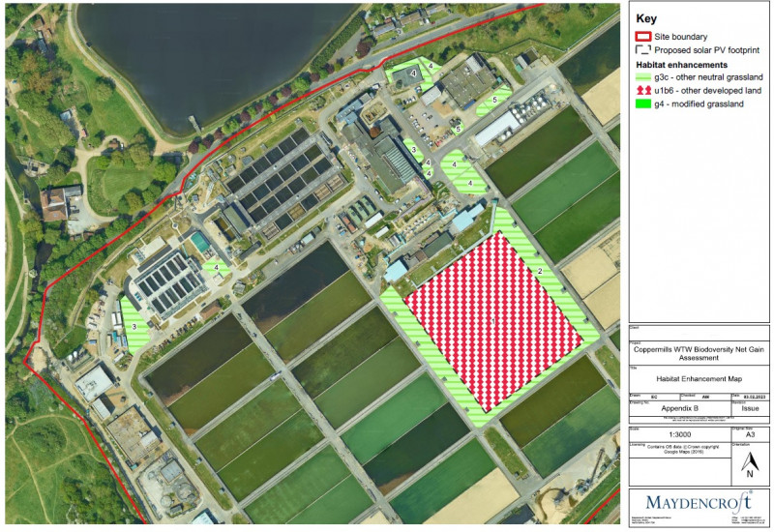Click the red Site boundary legend symbol

[x=643, y=37]
